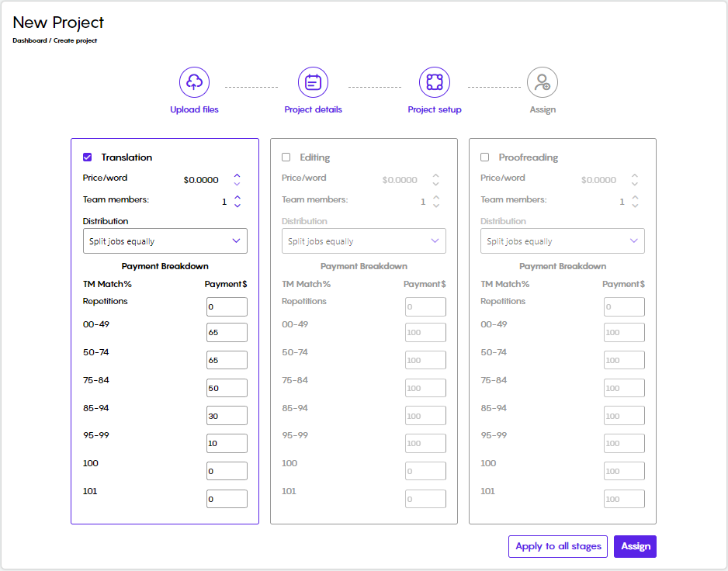
Task: Open Proofreading distribution dropdown
Action: tap(563, 241)
